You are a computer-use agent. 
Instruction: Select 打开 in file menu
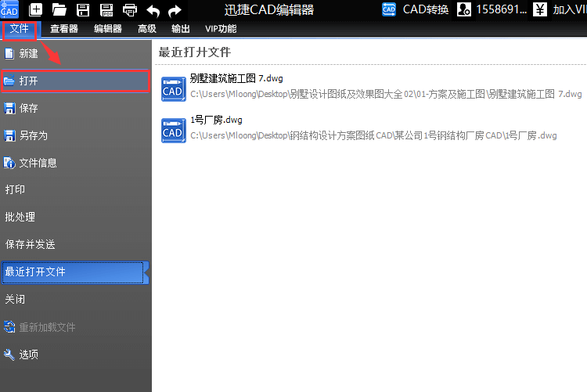click(x=75, y=81)
